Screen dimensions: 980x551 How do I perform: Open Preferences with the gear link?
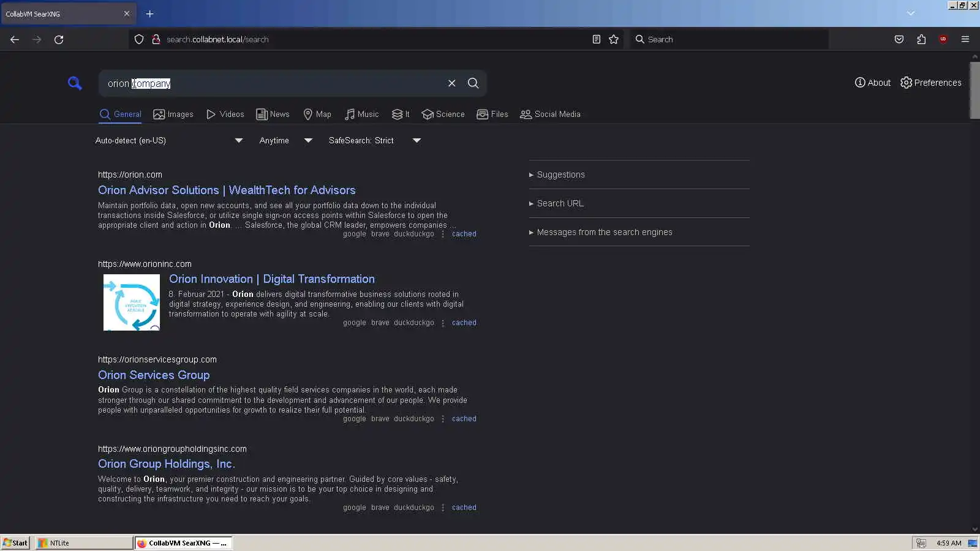(931, 83)
